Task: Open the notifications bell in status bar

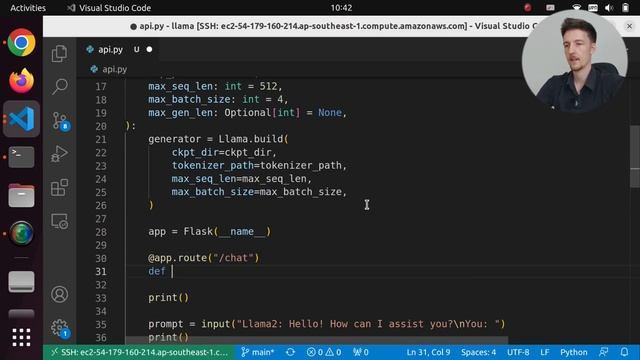Action: 624,352
